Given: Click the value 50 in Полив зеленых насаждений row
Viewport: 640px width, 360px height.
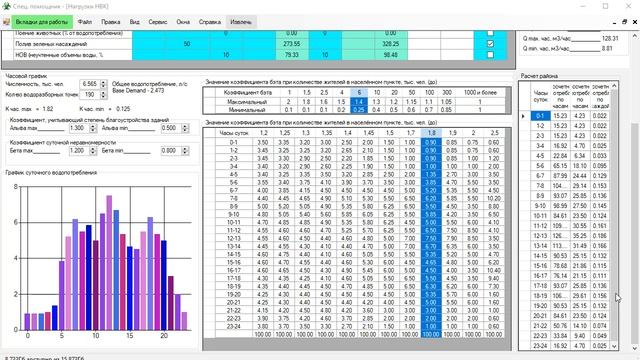Looking at the screenshot, I should click(x=187, y=44).
